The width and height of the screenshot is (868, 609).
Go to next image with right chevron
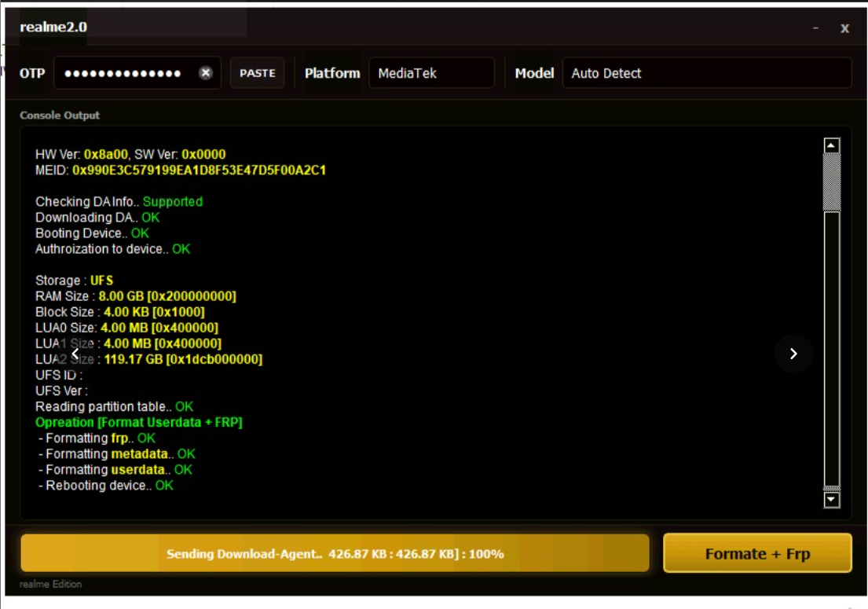point(793,354)
